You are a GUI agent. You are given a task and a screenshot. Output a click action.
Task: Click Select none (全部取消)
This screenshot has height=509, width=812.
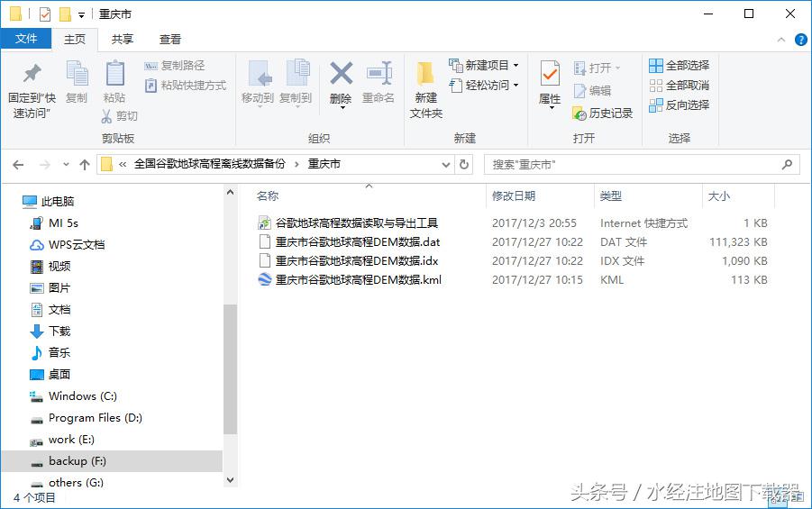coord(679,86)
